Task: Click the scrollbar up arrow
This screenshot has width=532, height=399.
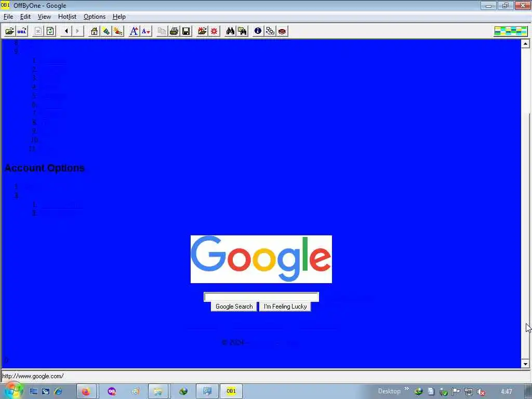Action: click(x=525, y=44)
